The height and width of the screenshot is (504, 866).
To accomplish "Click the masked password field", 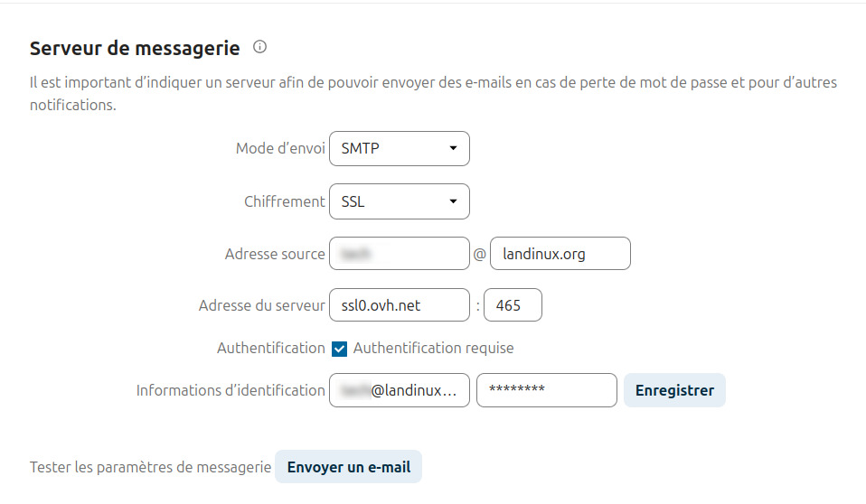I will (x=546, y=390).
